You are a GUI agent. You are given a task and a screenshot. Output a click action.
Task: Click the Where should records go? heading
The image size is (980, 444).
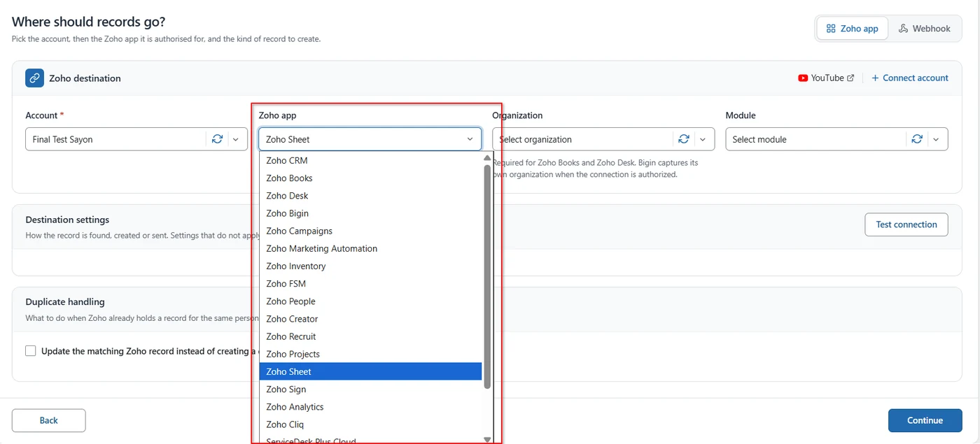pos(89,22)
